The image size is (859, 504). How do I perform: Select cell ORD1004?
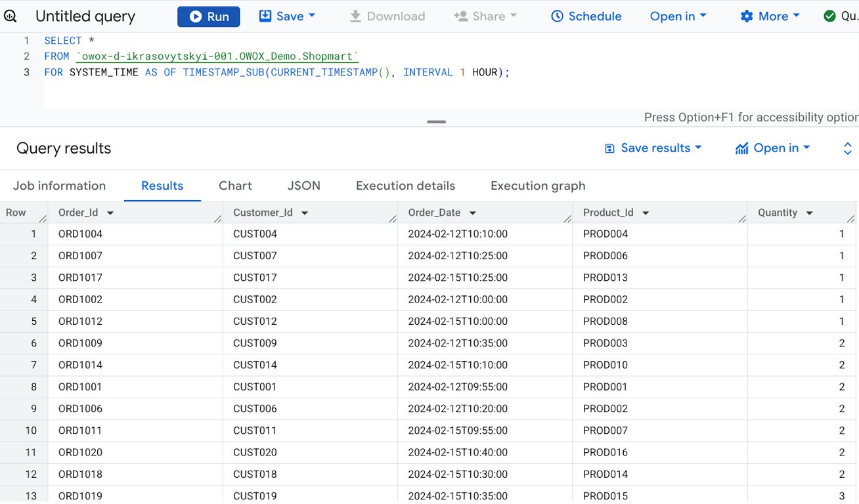pos(135,234)
